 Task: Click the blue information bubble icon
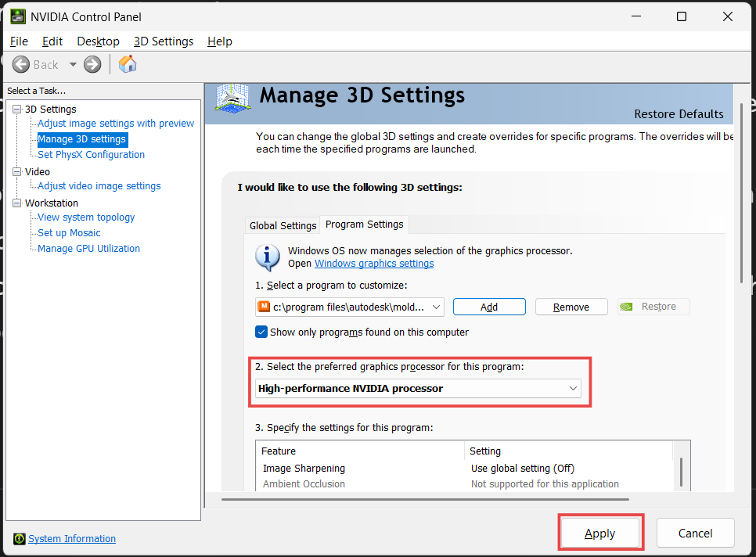point(267,257)
